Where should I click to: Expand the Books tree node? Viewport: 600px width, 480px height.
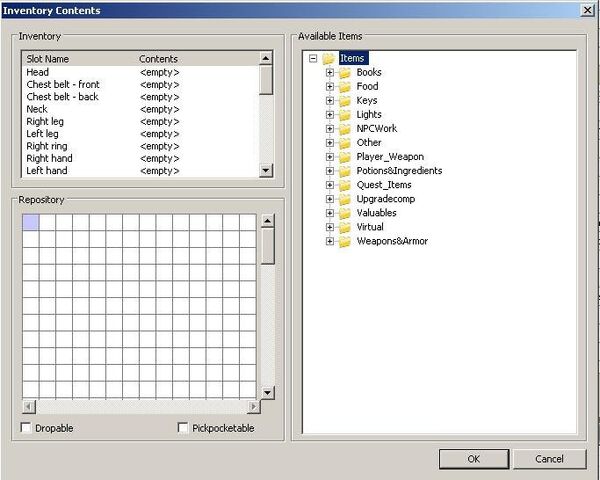click(x=329, y=72)
